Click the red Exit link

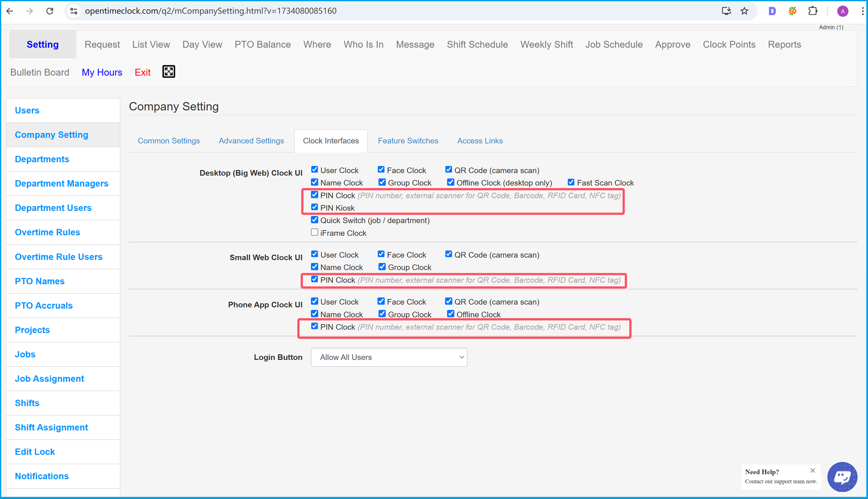pyautogui.click(x=142, y=72)
